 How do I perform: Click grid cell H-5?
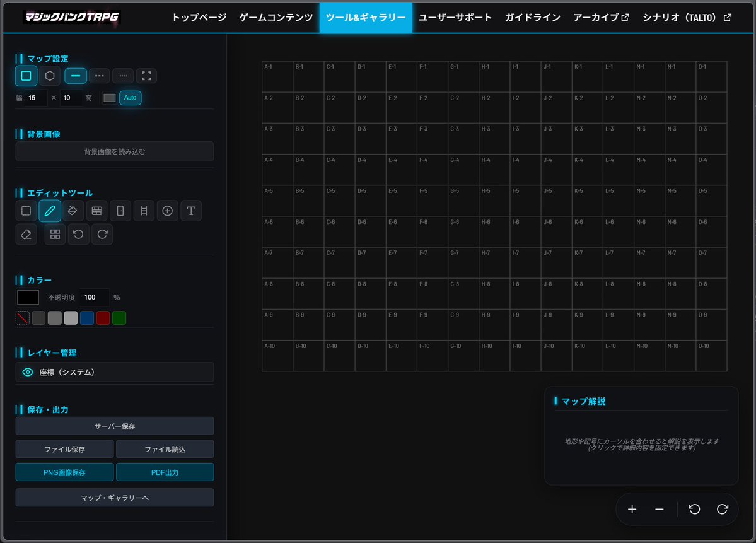coord(494,201)
